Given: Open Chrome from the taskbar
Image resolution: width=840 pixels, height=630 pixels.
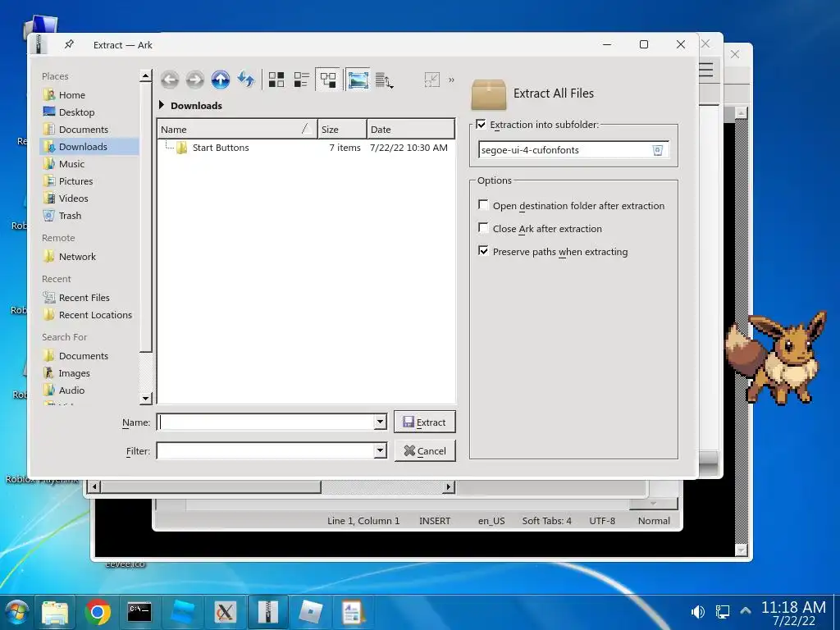Looking at the screenshot, I should pos(98,612).
